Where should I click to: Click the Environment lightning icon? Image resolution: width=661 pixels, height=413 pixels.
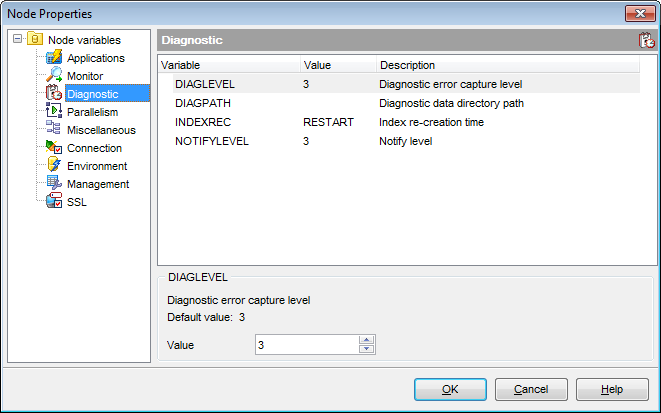click(54, 166)
